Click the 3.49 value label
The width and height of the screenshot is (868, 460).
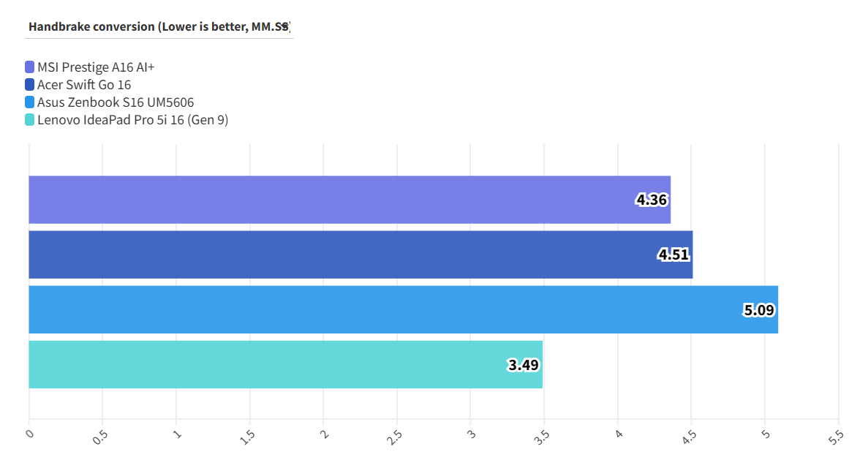pyautogui.click(x=524, y=364)
